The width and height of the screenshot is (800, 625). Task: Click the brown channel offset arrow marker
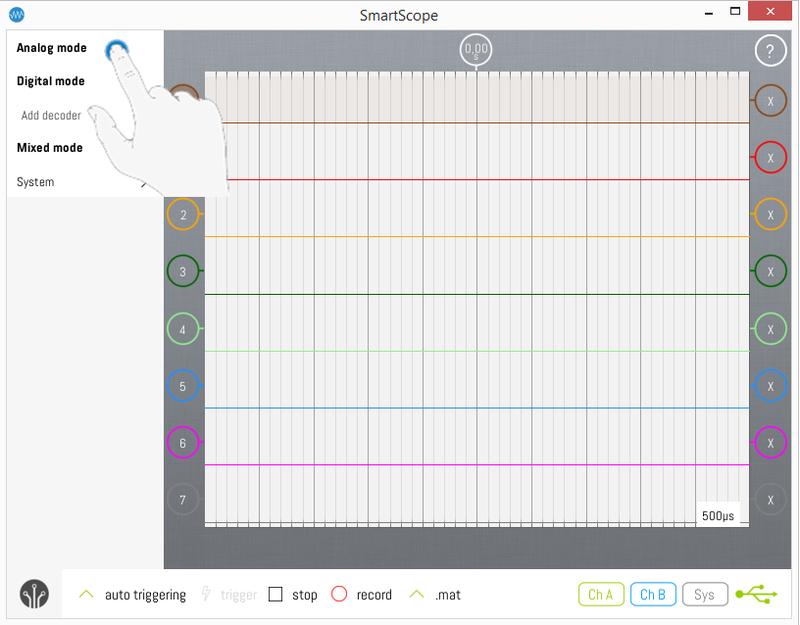click(x=183, y=97)
